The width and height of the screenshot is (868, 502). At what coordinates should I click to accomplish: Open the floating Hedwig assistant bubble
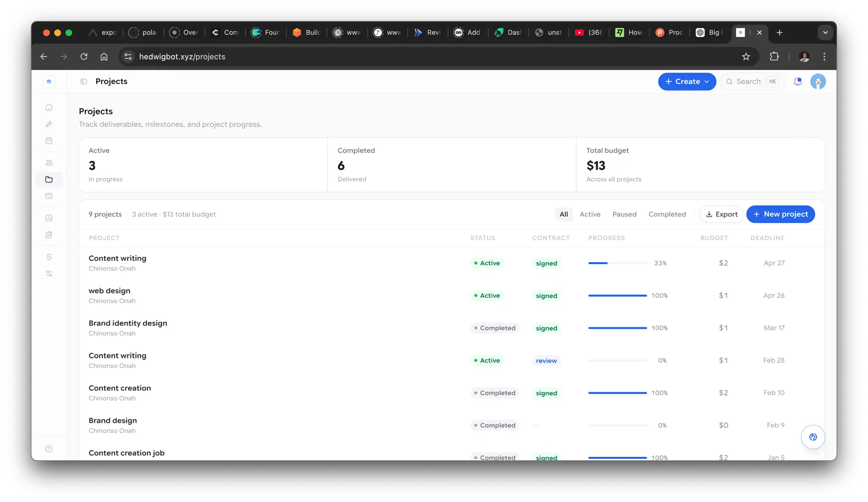[x=813, y=437]
